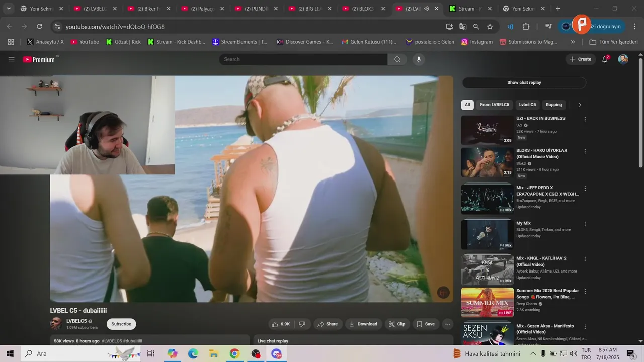Click the search magnifier button
Viewport: 644px width, 362px height.
(x=397, y=59)
